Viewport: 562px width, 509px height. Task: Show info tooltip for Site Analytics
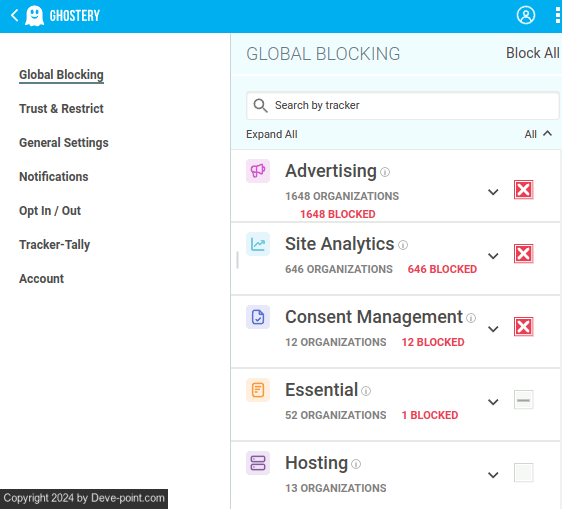tap(403, 245)
